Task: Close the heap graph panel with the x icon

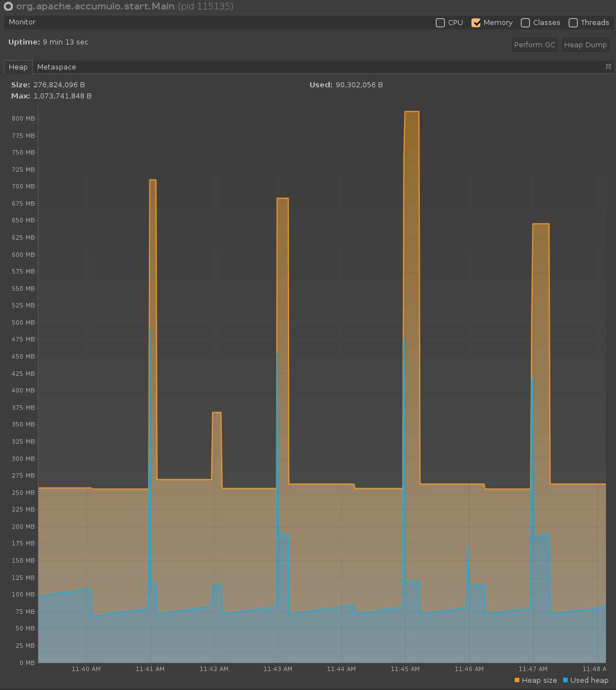Action: (608, 67)
